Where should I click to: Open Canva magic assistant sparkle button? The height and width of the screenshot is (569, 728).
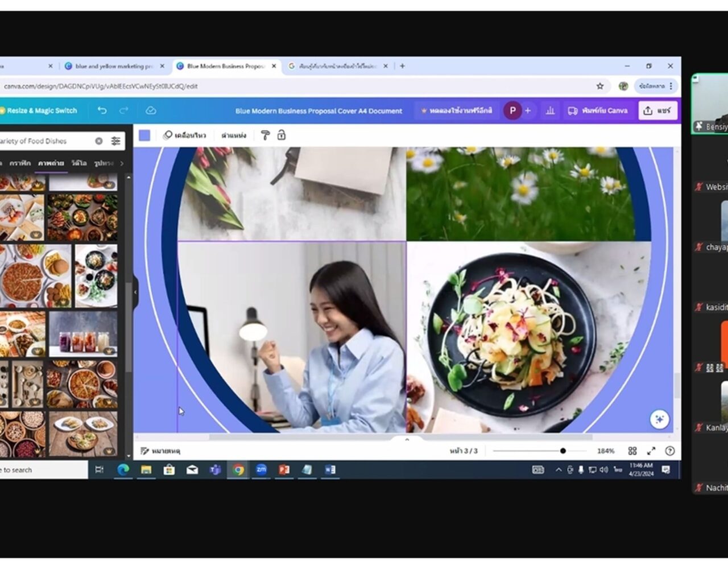659,419
